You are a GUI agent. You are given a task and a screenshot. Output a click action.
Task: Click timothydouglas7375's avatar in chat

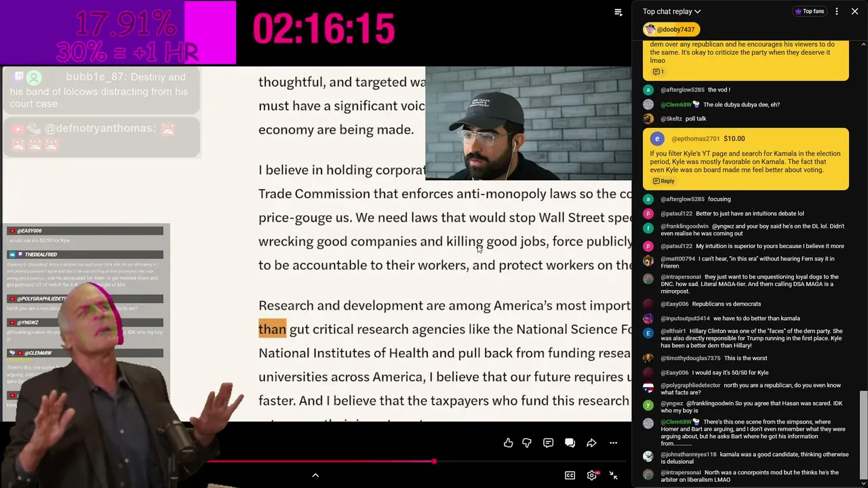[x=648, y=358]
